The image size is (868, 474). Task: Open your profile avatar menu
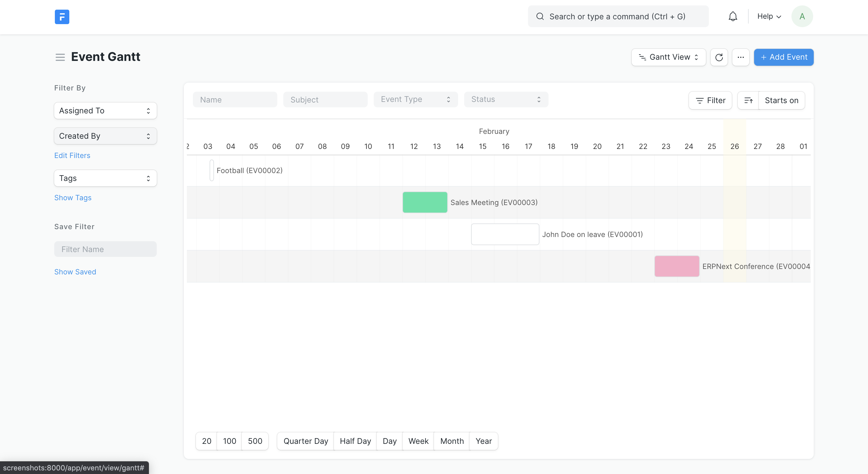(802, 16)
